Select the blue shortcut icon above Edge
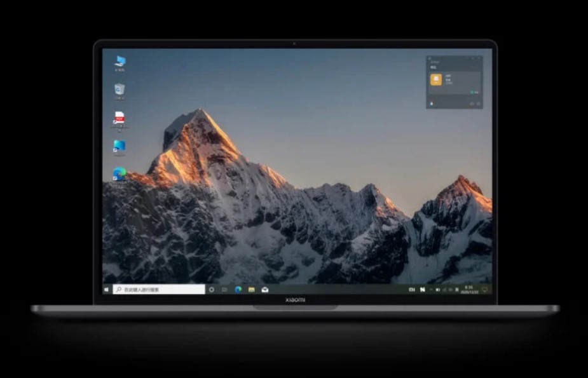Image resolution: width=588 pixels, height=378 pixels. click(x=120, y=146)
